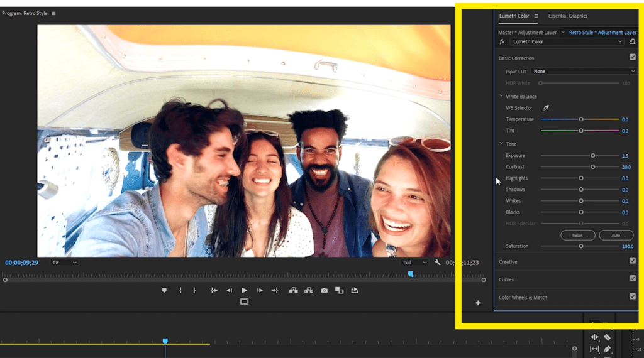Expand the Curves section
Viewport: 644px width, 358px height.
[x=506, y=279]
